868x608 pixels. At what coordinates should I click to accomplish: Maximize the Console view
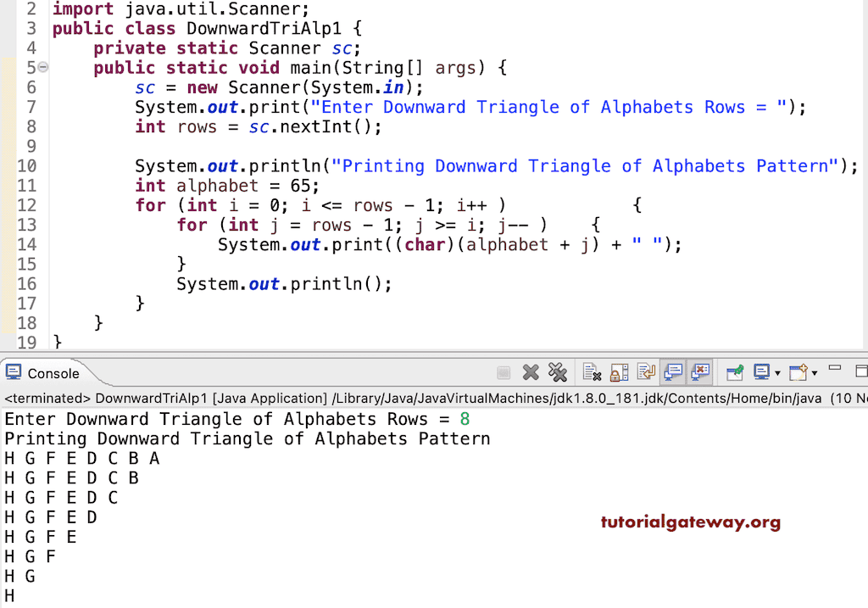(x=861, y=369)
